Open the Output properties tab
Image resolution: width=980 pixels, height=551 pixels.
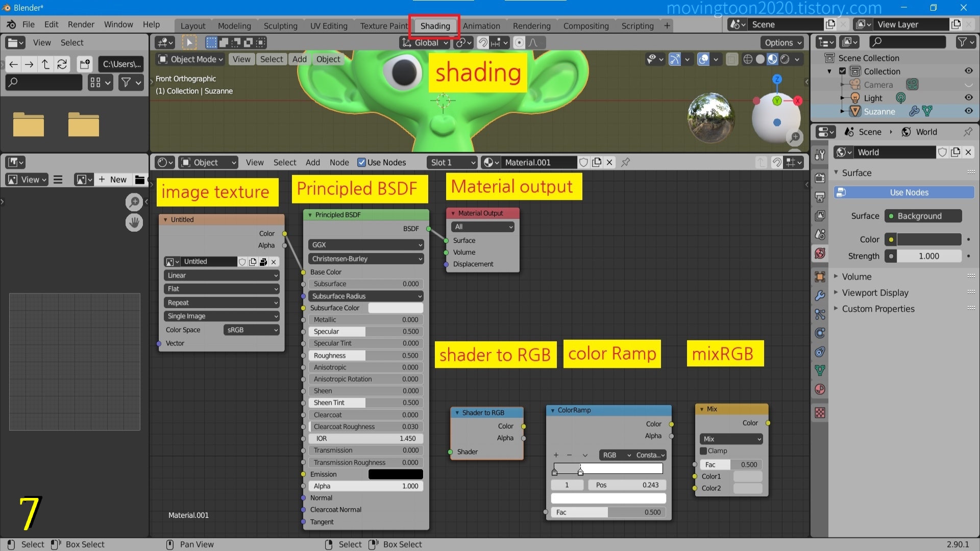pos(820,197)
